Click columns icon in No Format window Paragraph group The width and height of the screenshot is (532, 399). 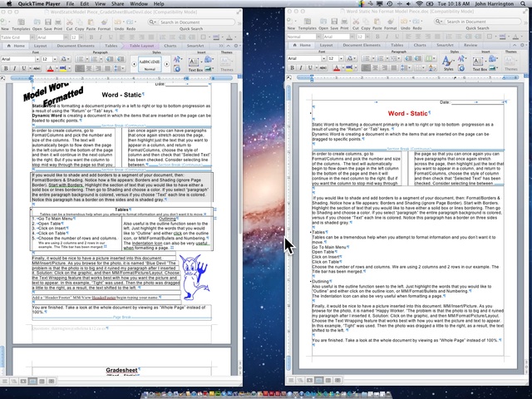coord(429,58)
